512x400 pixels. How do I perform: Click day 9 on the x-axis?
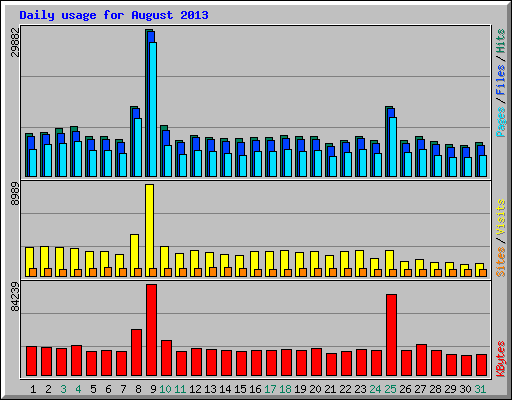click(x=153, y=389)
